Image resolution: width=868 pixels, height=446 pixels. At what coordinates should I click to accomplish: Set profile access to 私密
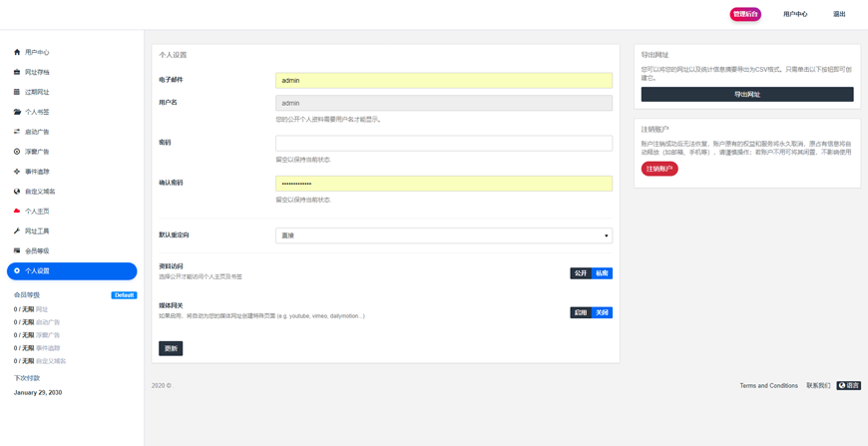[602, 273]
